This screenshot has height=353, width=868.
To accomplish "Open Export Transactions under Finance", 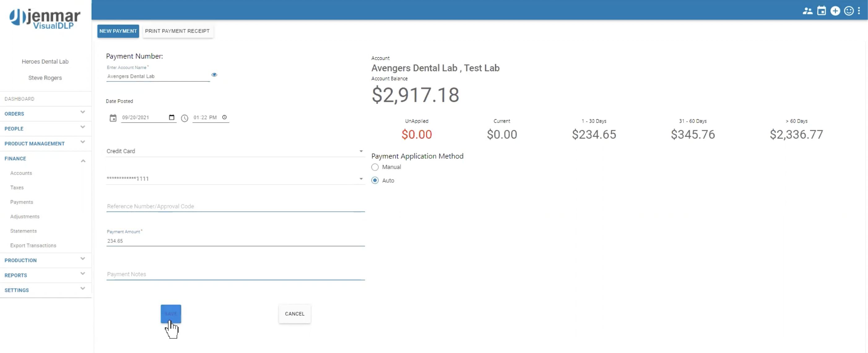I will click(x=33, y=246).
